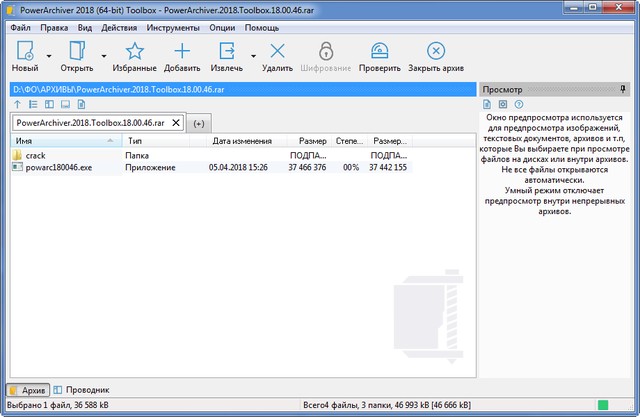This screenshot has height=417, width=640.
Task: Click the Открыть (Open) toolbar icon
Action: tap(76, 51)
